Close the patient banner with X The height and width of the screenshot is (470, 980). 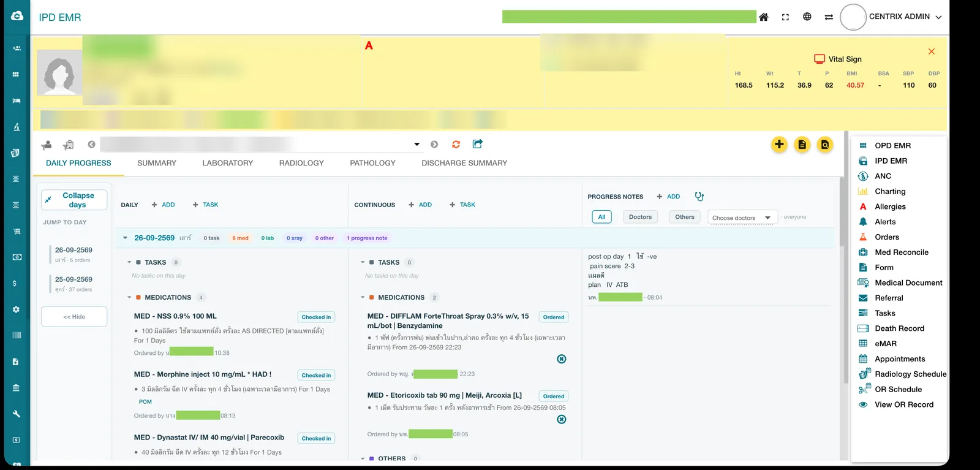click(x=932, y=51)
